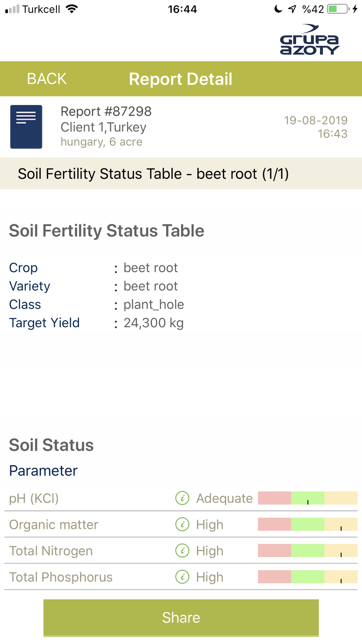The height and width of the screenshot is (644, 362).
Task: Tap the Wi-Fi signal icon
Action: pyautogui.click(x=72, y=9)
